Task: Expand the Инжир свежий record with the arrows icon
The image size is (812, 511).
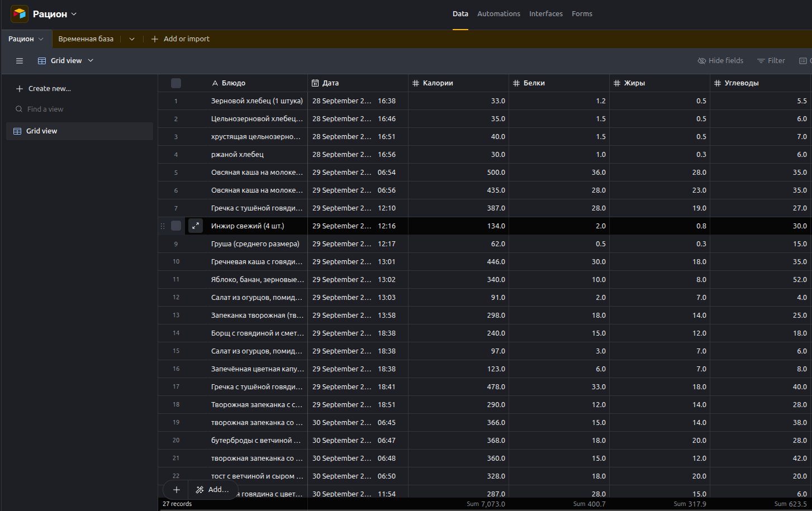Action: click(x=196, y=226)
